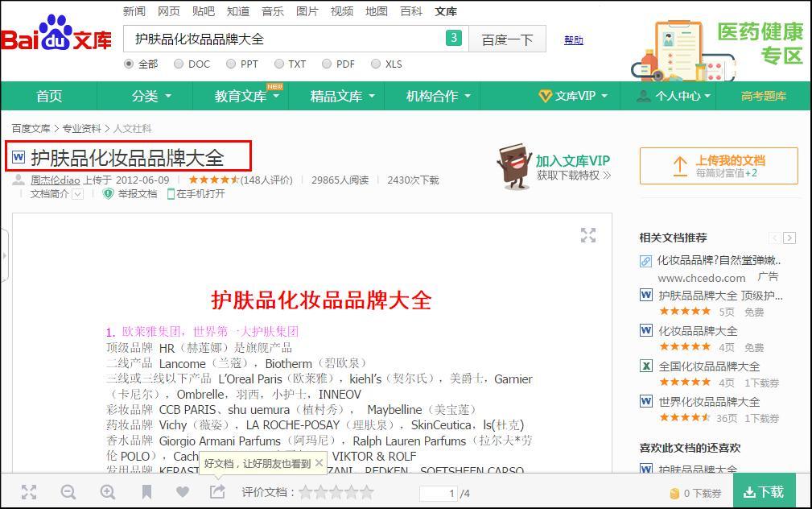Click the Word icon beside document title
This screenshot has width=812, height=509.
click(19, 156)
